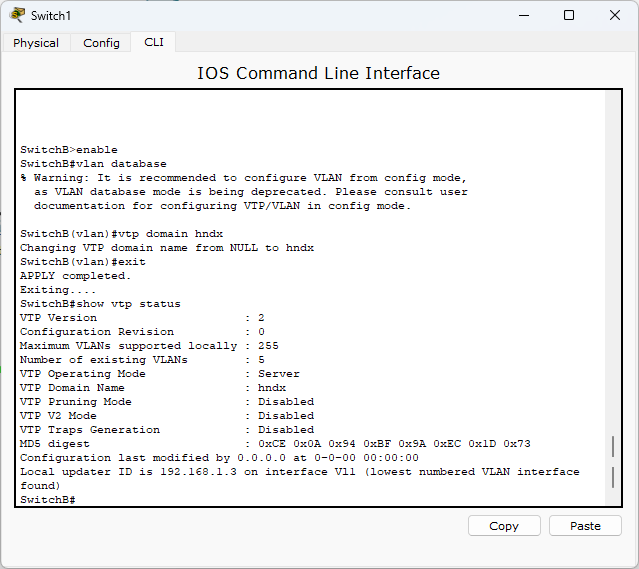The width and height of the screenshot is (639, 569).
Task: Click the 'VTP Version' row
Action: 142,318
